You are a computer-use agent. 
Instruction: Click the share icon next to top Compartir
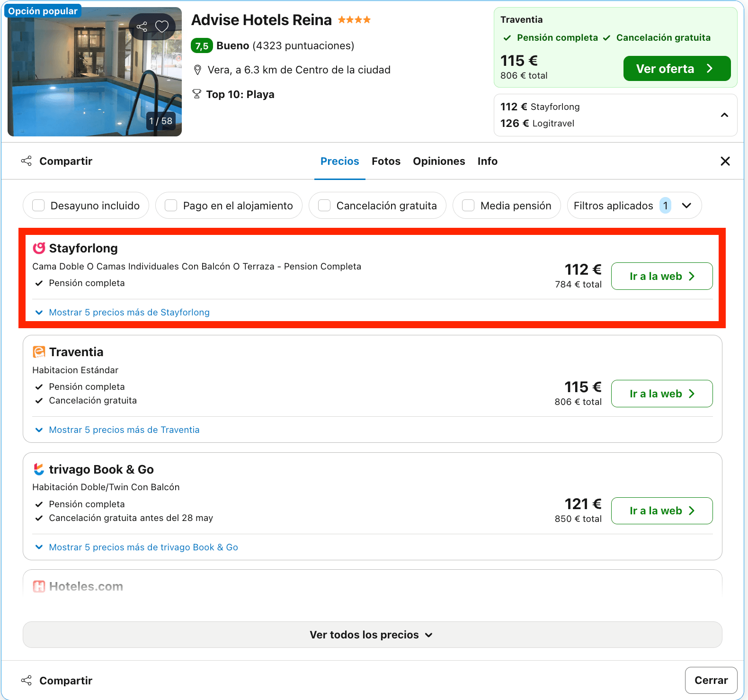pos(27,161)
